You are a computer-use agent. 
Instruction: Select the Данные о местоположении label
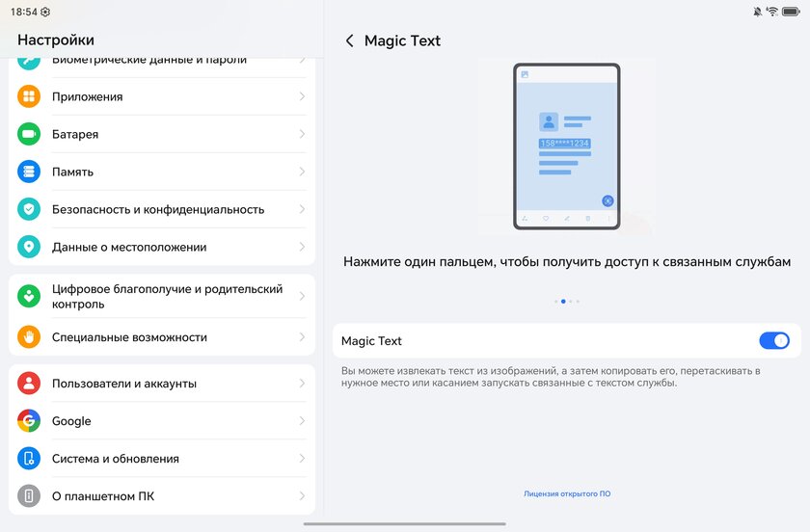[x=129, y=247]
